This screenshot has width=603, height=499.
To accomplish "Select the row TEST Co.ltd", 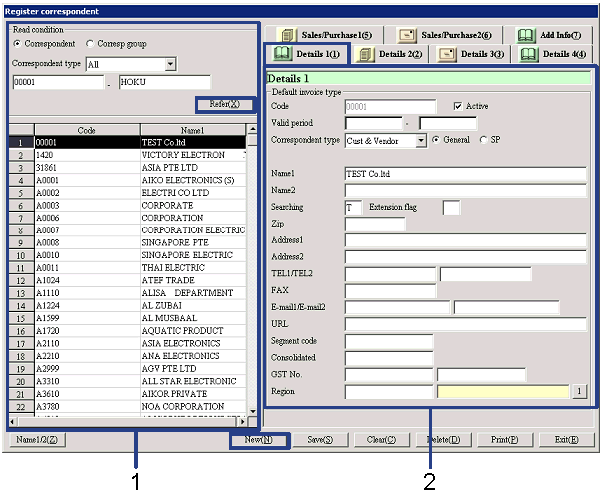I will pos(127,142).
